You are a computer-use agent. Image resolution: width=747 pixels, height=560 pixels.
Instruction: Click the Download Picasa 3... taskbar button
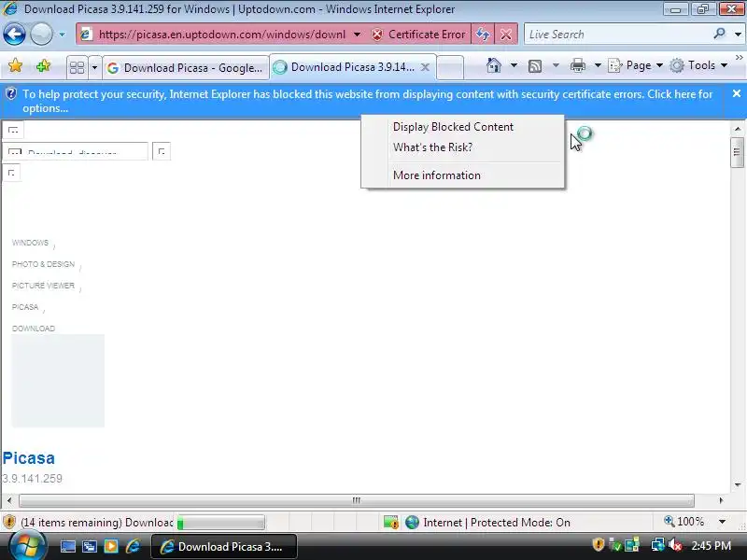tap(224, 547)
